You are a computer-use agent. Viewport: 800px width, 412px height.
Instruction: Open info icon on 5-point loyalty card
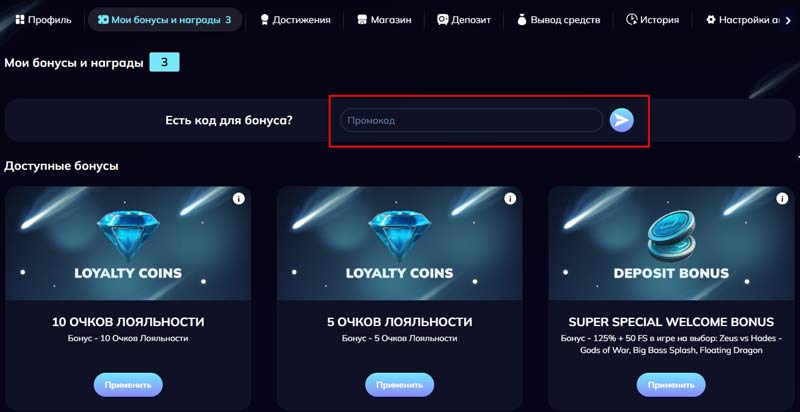point(510,199)
